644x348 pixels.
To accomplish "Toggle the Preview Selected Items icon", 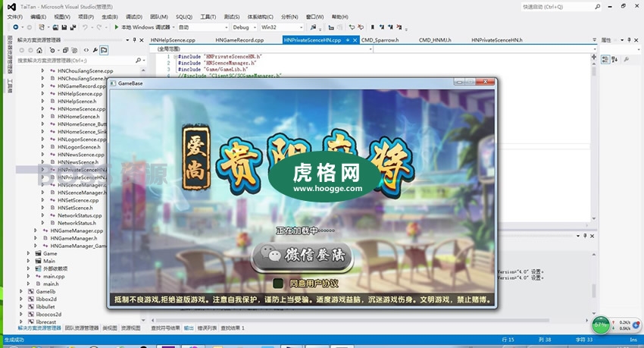I will click(104, 50).
